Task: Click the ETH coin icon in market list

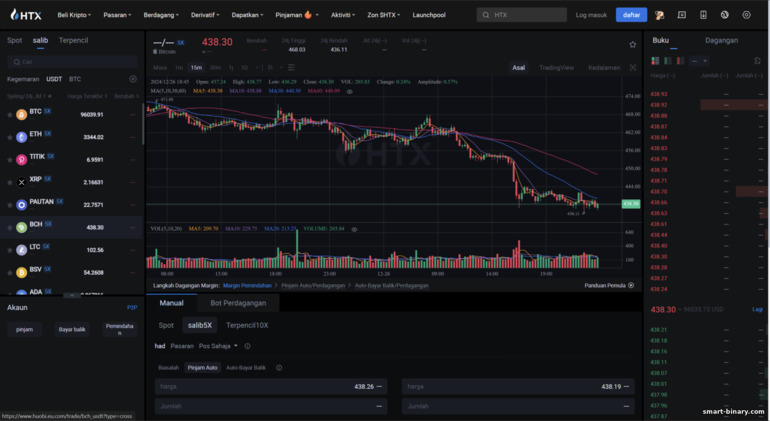Action: 21,137
